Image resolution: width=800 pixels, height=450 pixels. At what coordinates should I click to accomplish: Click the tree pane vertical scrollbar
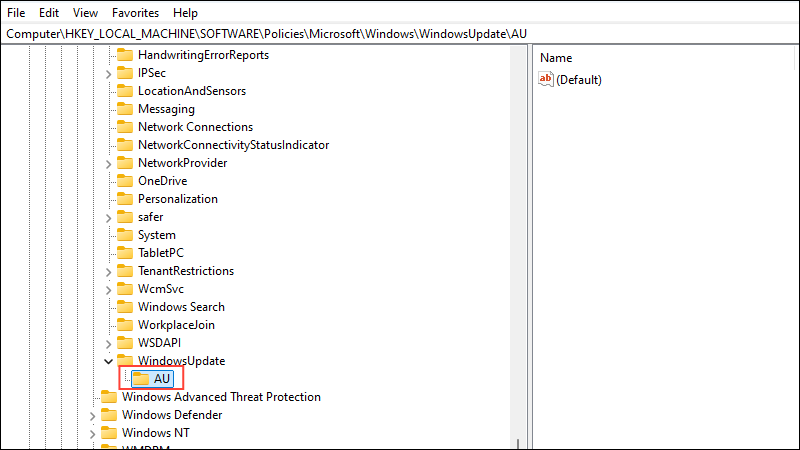point(518,247)
